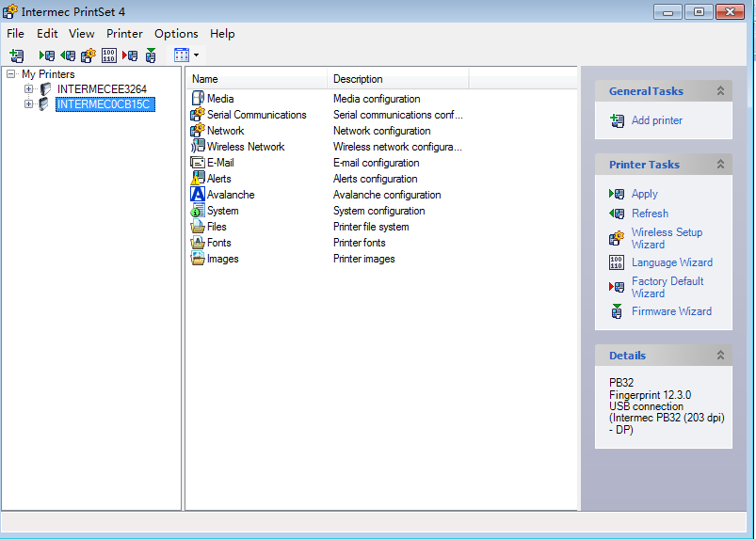Click 'Network configuration' description text

pyautogui.click(x=382, y=131)
